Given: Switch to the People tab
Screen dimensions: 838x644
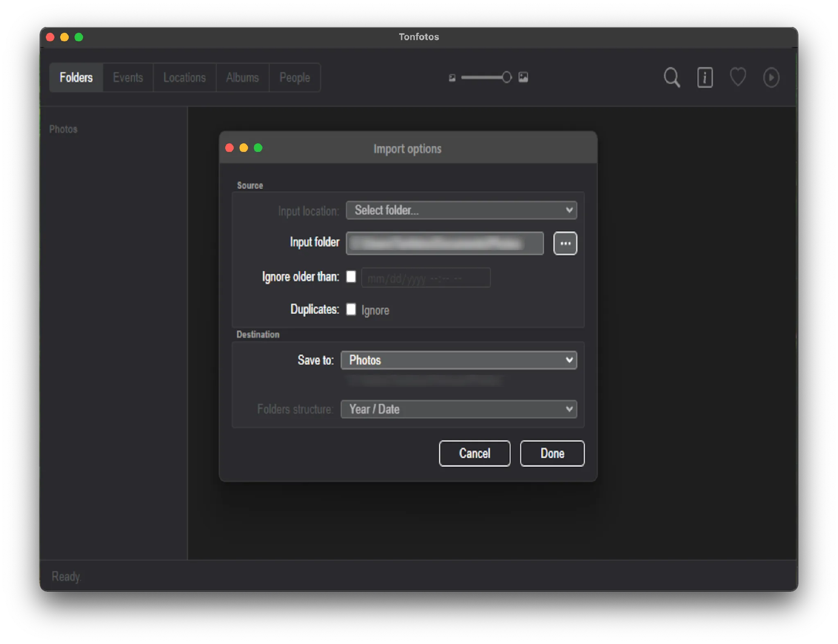Looking at the screenshot, I should point(294,77).
